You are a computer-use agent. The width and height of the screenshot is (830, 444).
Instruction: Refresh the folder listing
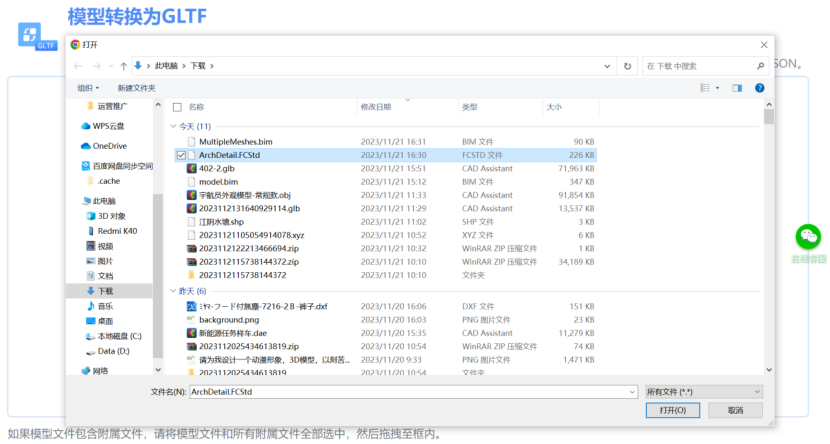(x=627, y=66)
